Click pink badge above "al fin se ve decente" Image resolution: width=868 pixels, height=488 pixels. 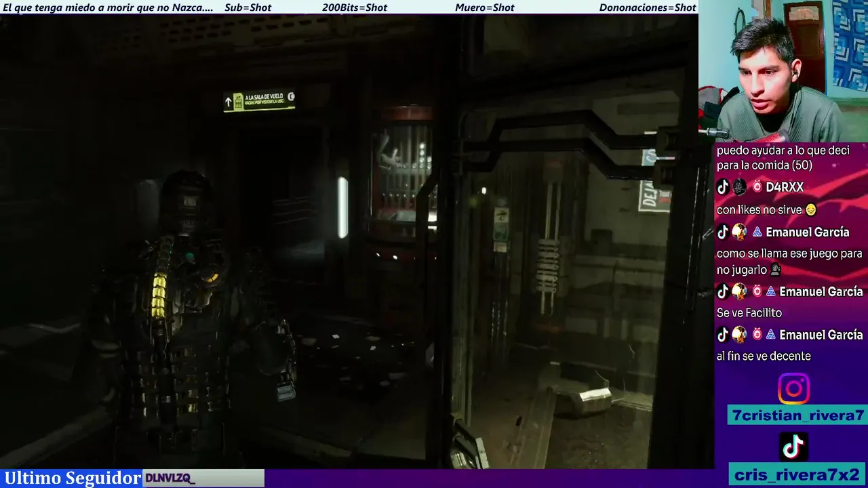(x=757, y=335)
